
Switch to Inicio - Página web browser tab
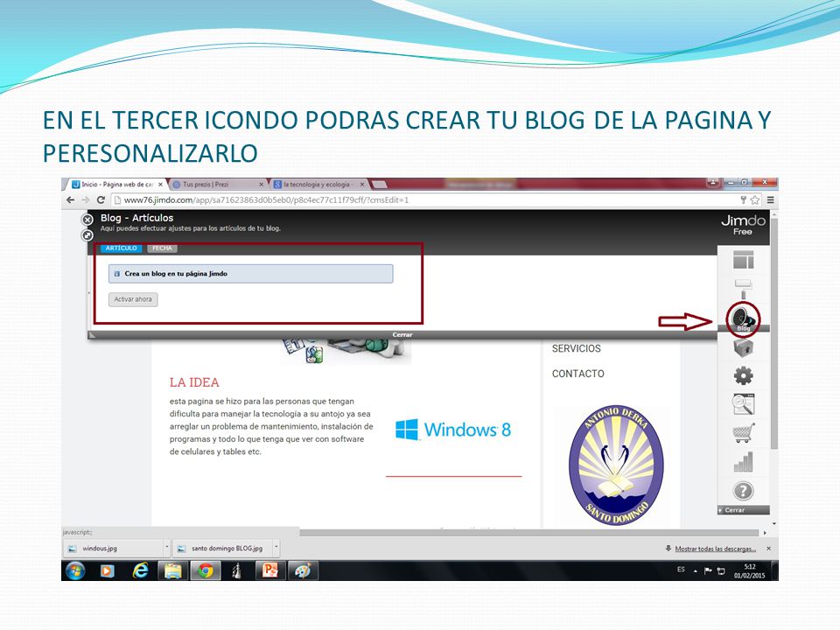point(116,185)
